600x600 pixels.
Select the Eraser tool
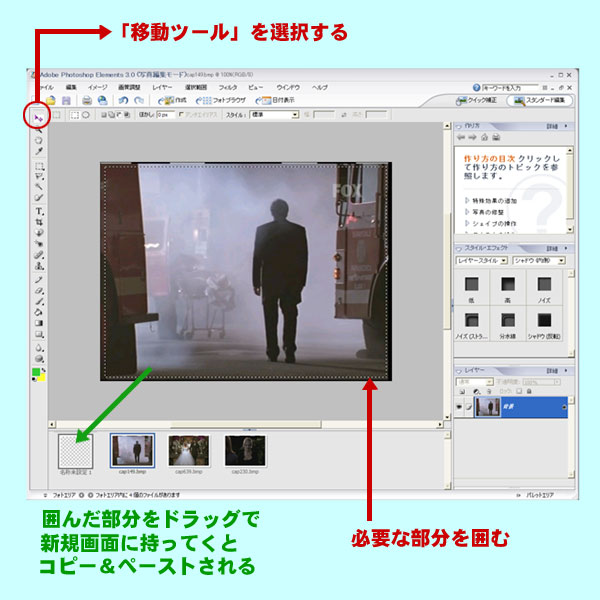[x=39, y=291]
